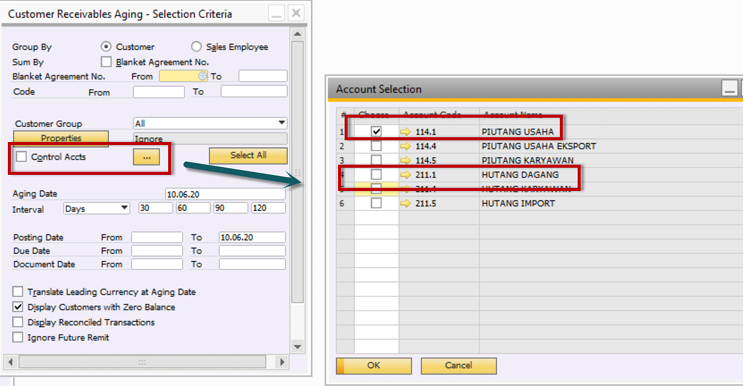Check HUTANG DAGANG account checkbox
The height and width of the screenshot is (386, 744).
[x=376, y=175]
